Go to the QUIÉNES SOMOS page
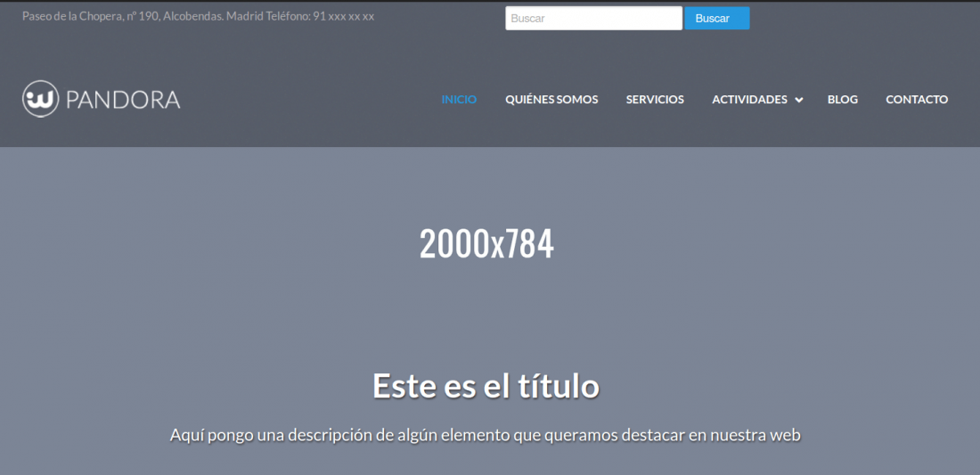Viewport: 980px width, 475px height. [x=551, y=100]
